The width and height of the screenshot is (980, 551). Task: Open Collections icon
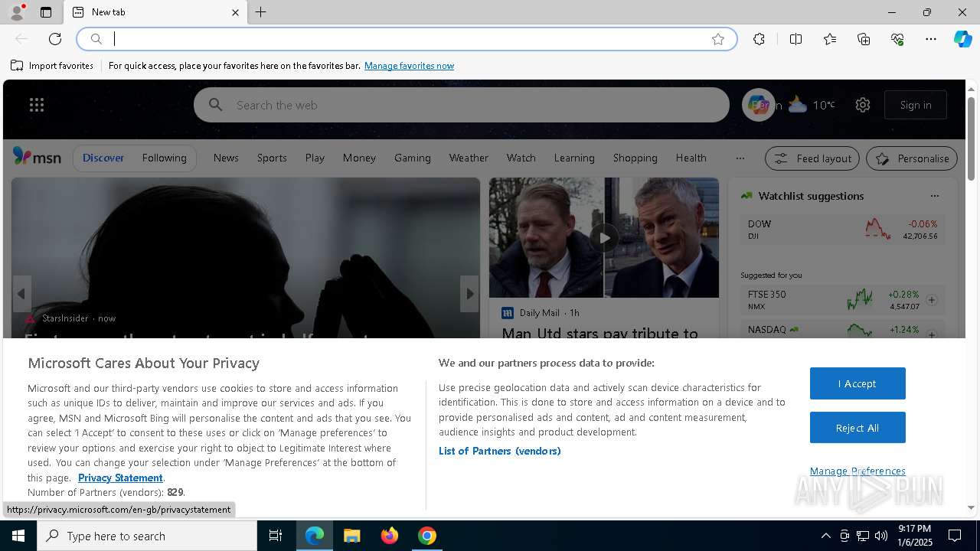point(864,39)
